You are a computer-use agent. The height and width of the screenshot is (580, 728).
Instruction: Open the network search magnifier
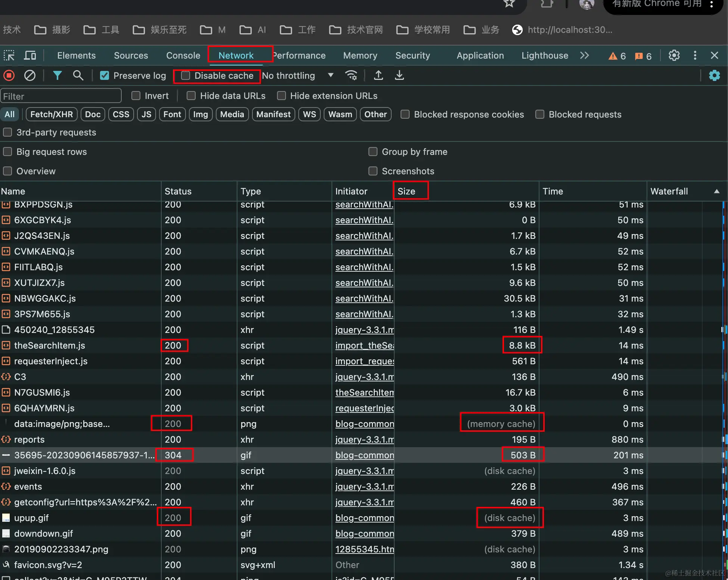pos(78,76)
